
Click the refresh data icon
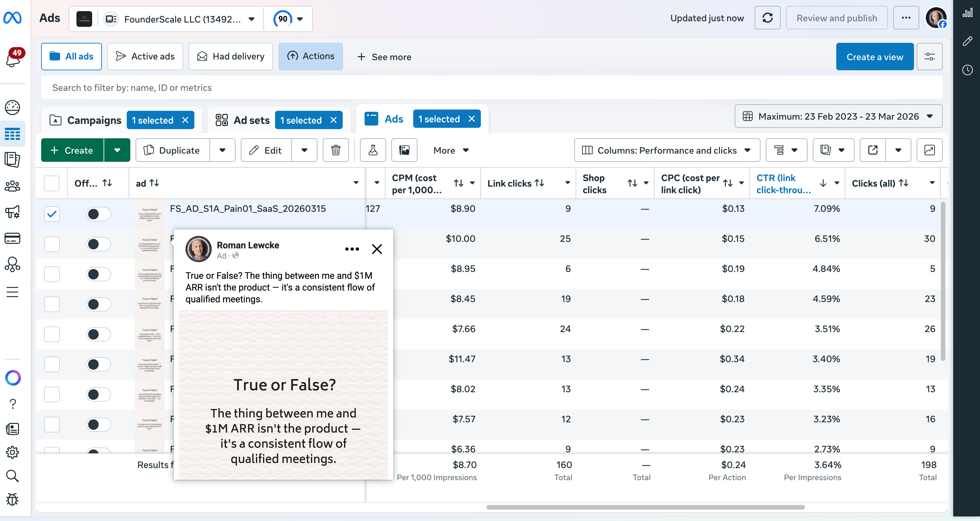pos(767,18)
